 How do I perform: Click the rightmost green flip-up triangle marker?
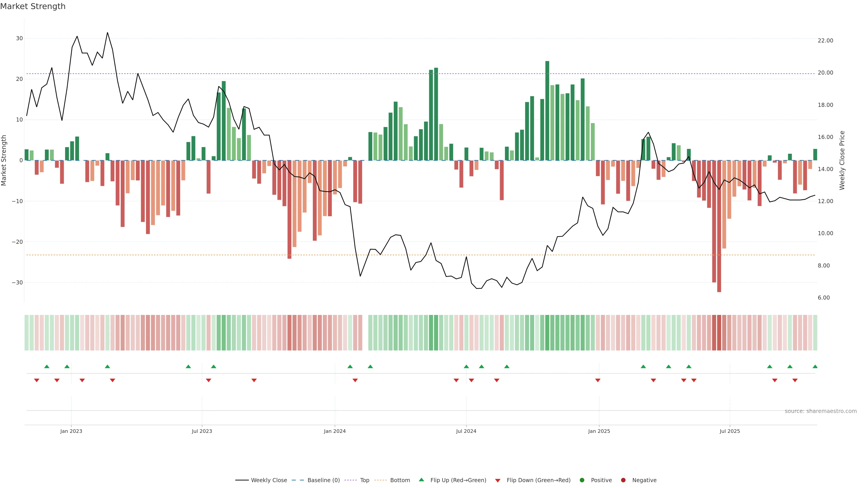point(815,366)
